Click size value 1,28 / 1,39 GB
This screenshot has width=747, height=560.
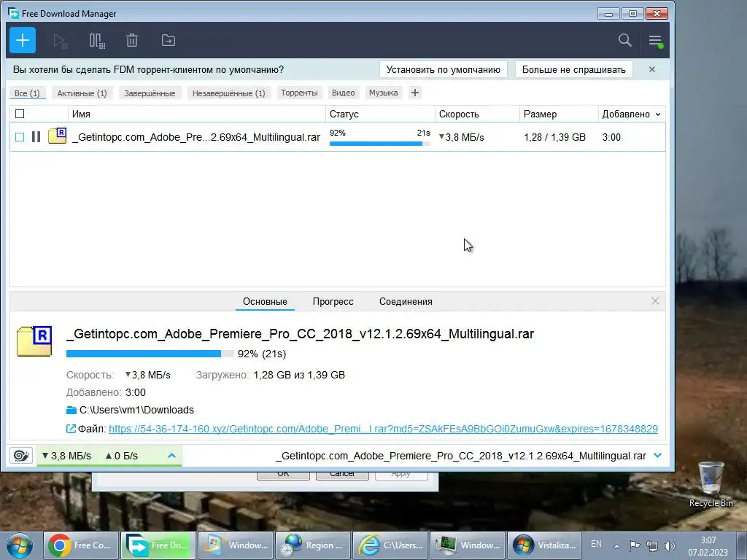tap(554, 137)
